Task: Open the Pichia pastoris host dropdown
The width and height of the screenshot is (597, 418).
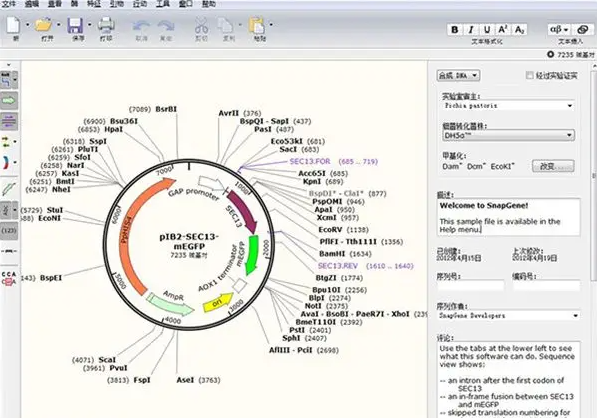Action: (x=509, y=105)
